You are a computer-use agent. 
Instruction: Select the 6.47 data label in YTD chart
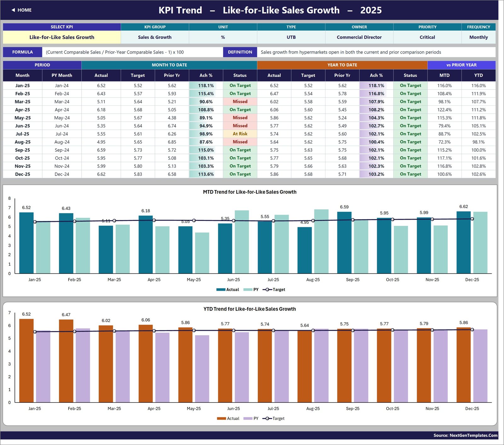tap(66, 315)
